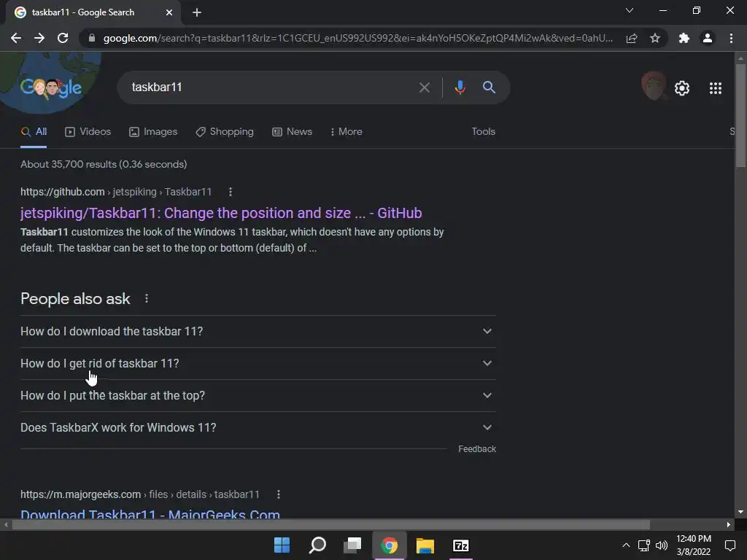The height and width of the screenshot is (560, 747).
Task: Go to Google home via the doodle logo
Action: coord(50,87)
